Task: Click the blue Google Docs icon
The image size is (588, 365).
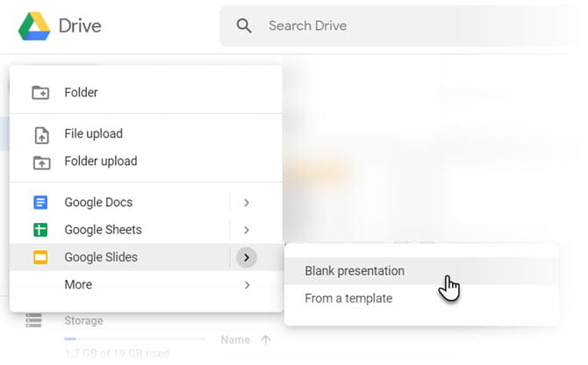Action: point(40,203)
